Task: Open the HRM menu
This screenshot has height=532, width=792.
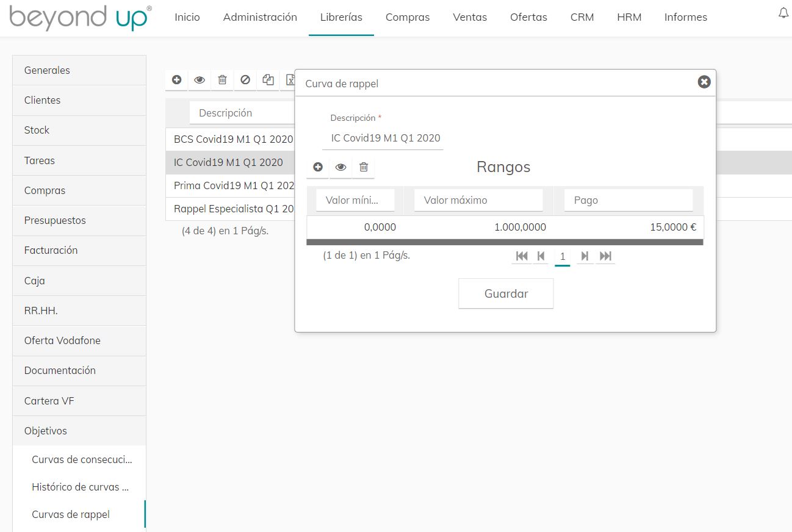Action: (629, 17)
